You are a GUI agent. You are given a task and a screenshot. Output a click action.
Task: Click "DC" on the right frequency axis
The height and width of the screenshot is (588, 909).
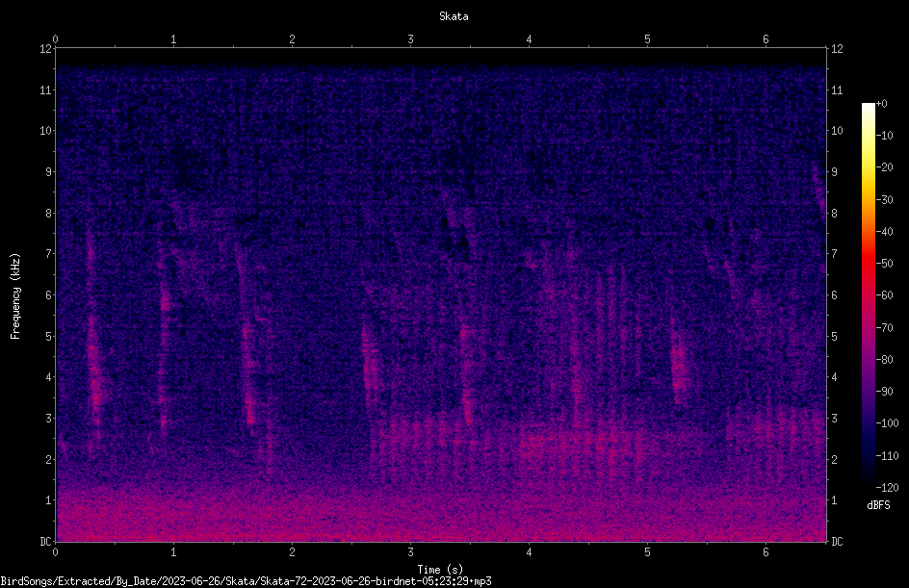point(837,541)
